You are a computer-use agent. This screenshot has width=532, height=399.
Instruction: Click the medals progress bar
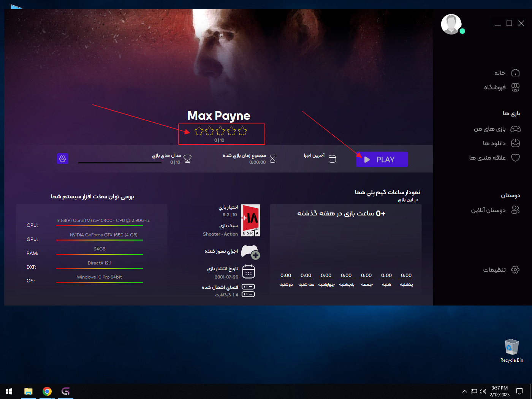(x=120, y=163)
